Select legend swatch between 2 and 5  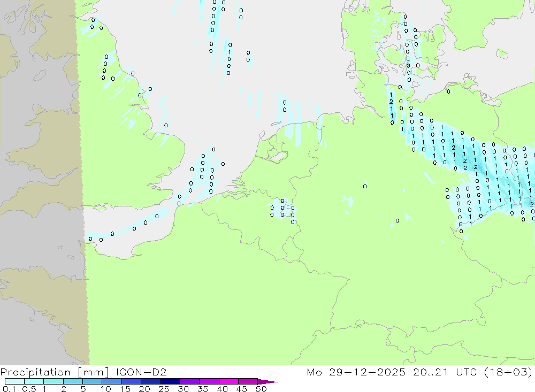point(73,381)
